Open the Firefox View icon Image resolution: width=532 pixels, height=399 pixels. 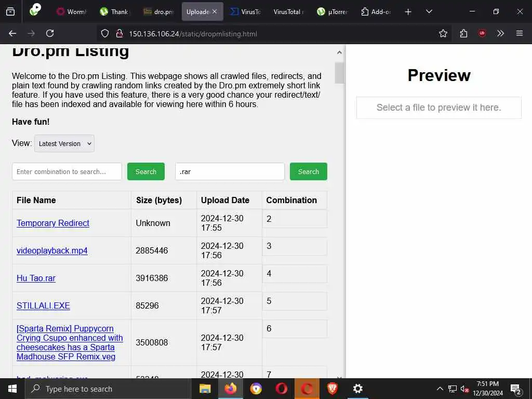point(10,11)
